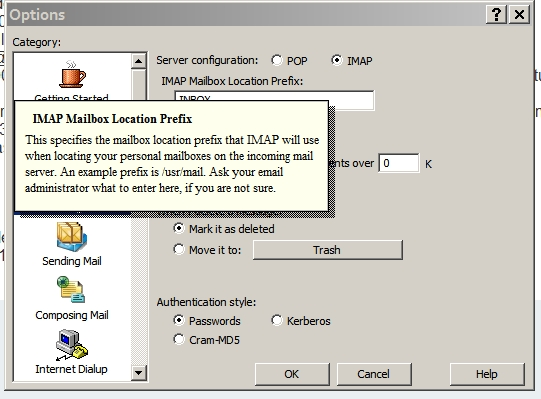Image resolution: width=541 pixels, height=399 pixels.
Task: Open Help for the Options dialog
Action: pyautogui.click(x=487, y=374)
